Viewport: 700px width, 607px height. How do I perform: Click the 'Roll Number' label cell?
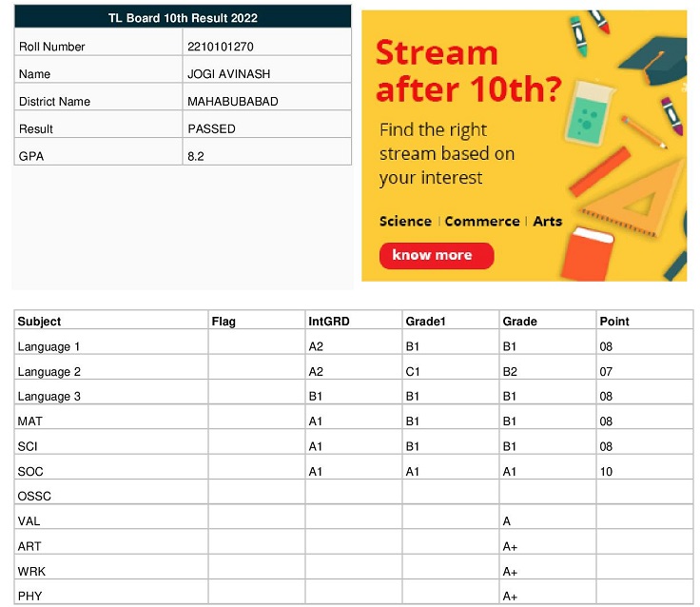pyautogui.click(x=99, y=43)
